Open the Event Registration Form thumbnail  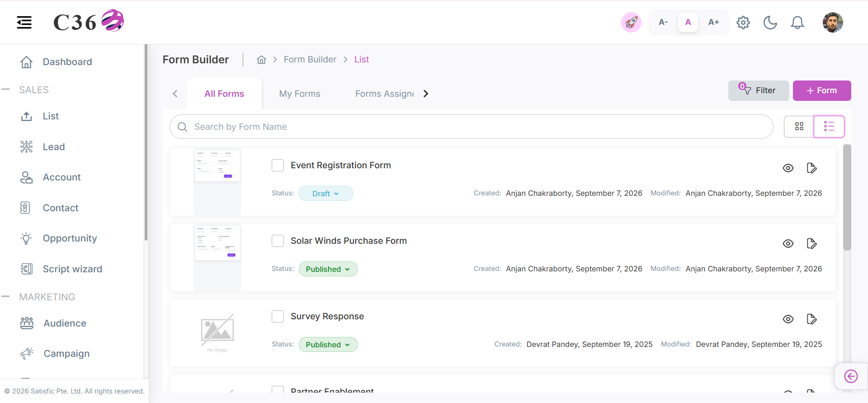217,182
